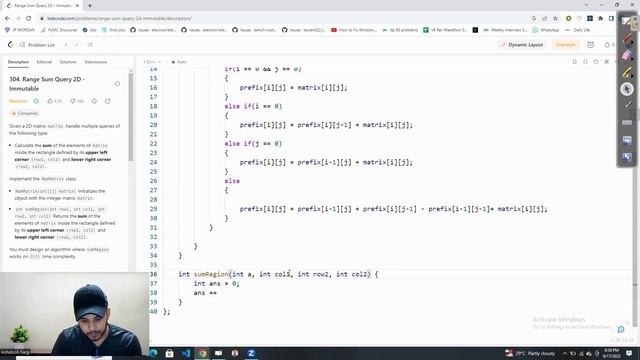640x360 pixels.
Task: Go back in Chrome
Action: coord(7,18)
